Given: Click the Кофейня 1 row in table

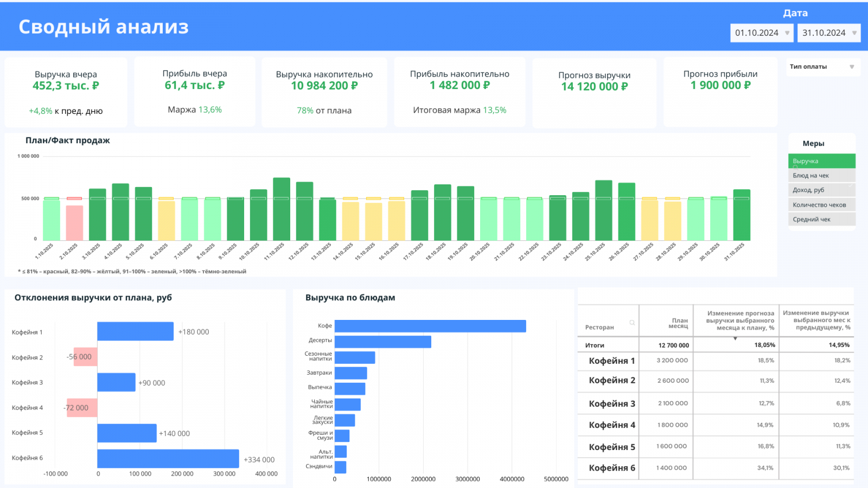Looking at the screenshot, I should coord(612,361).
